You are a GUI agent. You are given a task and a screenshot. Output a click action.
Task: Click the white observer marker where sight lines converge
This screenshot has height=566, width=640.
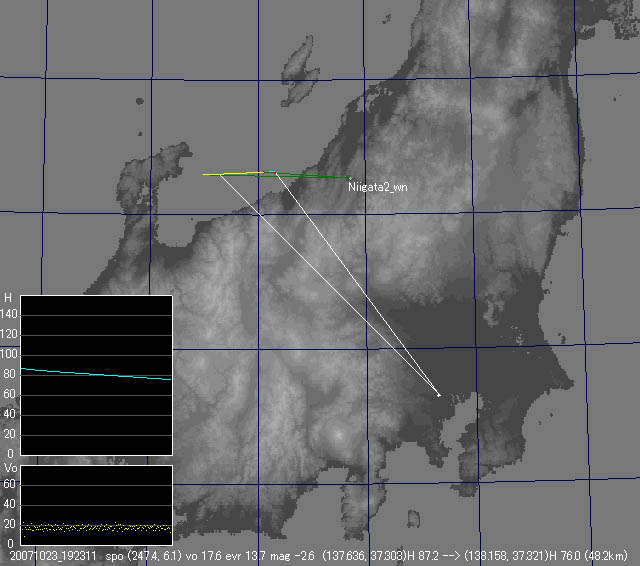pos(439,395)
